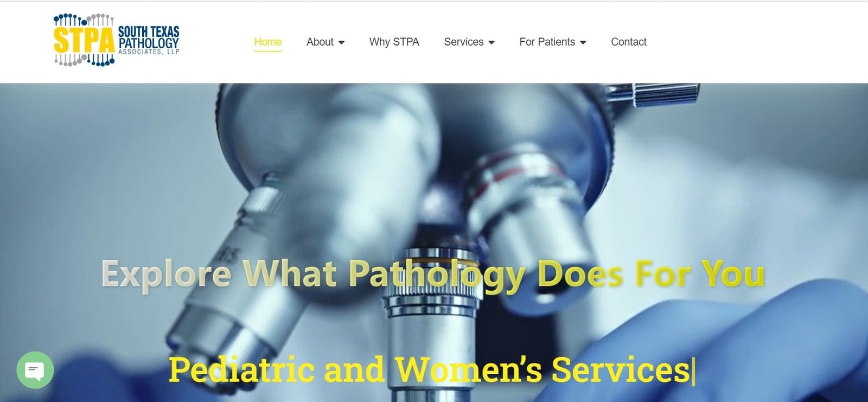This screenshot has width=868, height=402.
Task: Click the Associates, LLP logo tagline
Action: 149,52
